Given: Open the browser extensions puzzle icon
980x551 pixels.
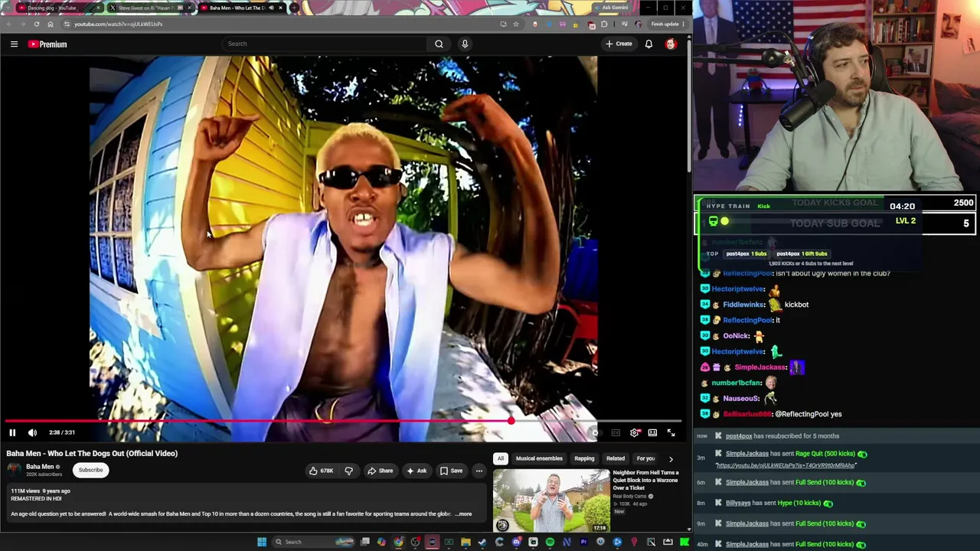Looking at the screenshot, I should (604, 24).
